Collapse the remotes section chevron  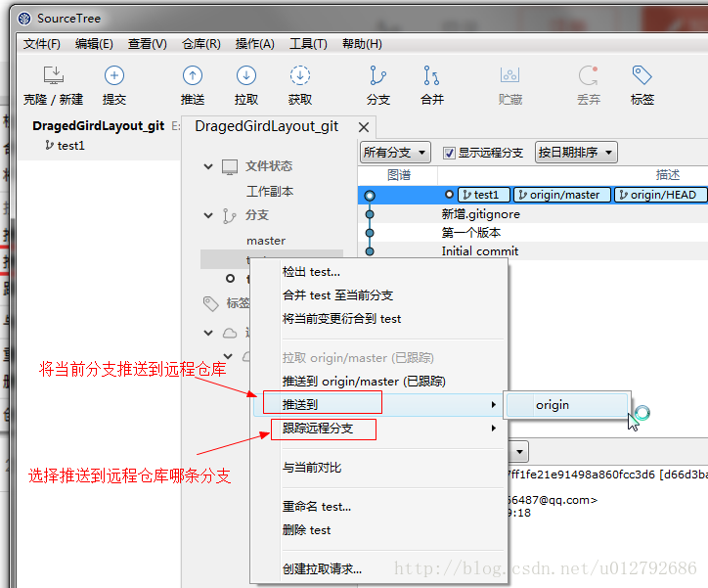point(208,333)
